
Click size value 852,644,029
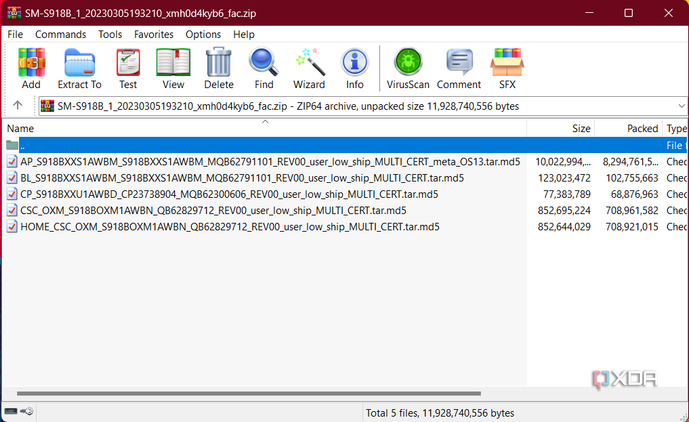pos(564,227)
